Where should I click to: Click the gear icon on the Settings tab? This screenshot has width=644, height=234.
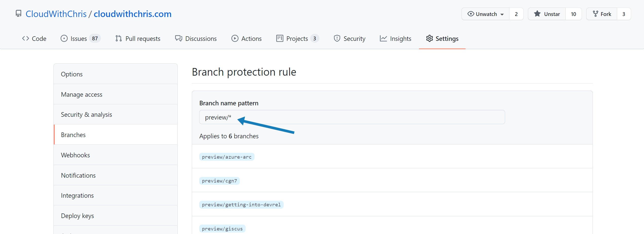point(430,38)
